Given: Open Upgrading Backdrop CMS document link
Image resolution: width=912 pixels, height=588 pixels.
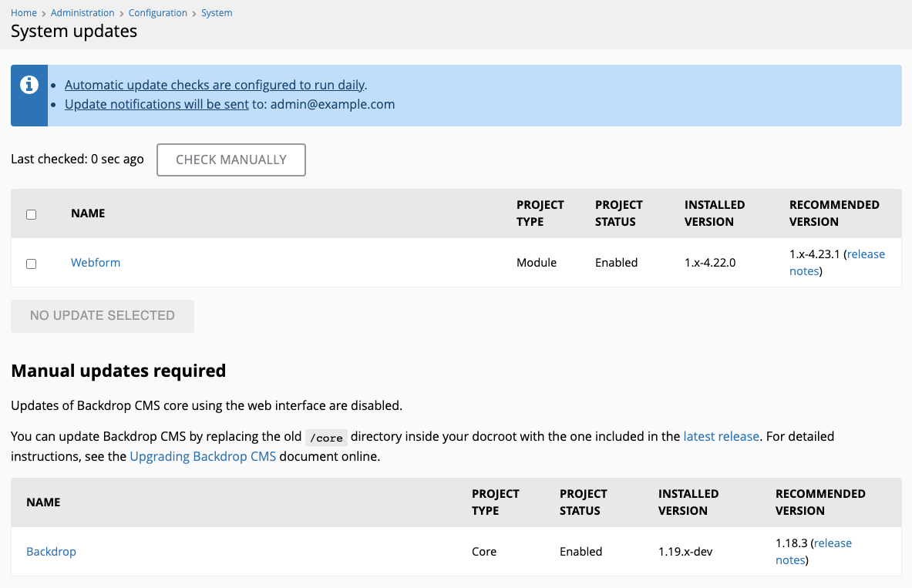Looking at the screenshot, I should [203, 456].
